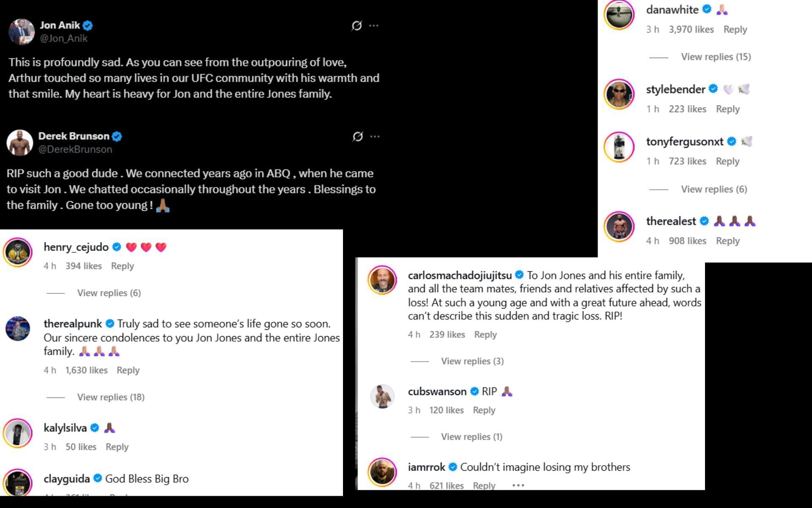Click the Grok icon on Derek Brunson's tweet
Viewport: 812px width, 508px height.
click(x=358, y=137)
